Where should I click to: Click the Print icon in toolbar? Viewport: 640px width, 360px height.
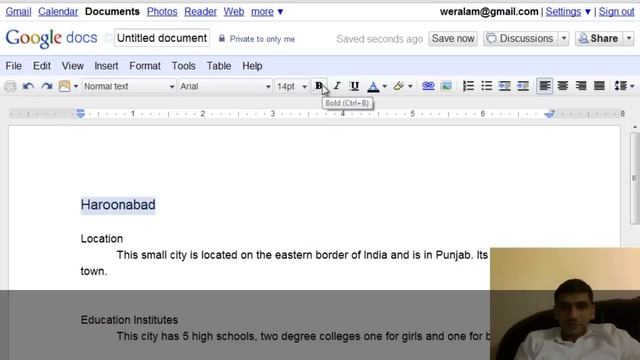(x=10, y=86)
